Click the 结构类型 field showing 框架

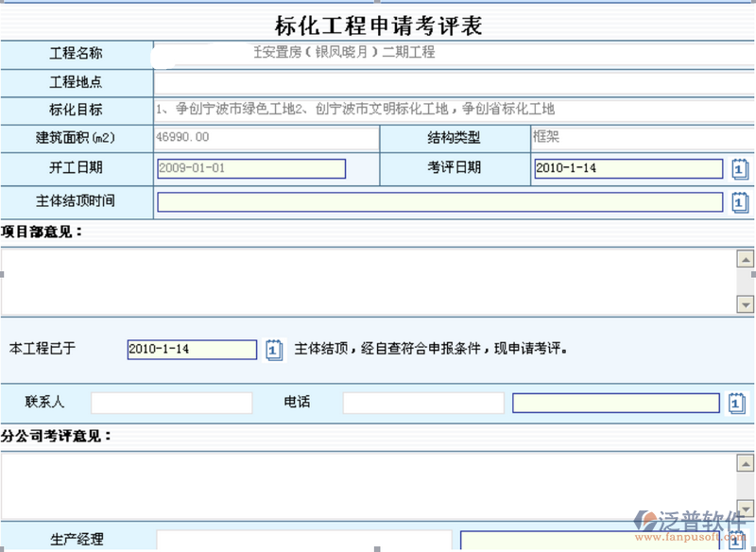(x=643, y=138)
